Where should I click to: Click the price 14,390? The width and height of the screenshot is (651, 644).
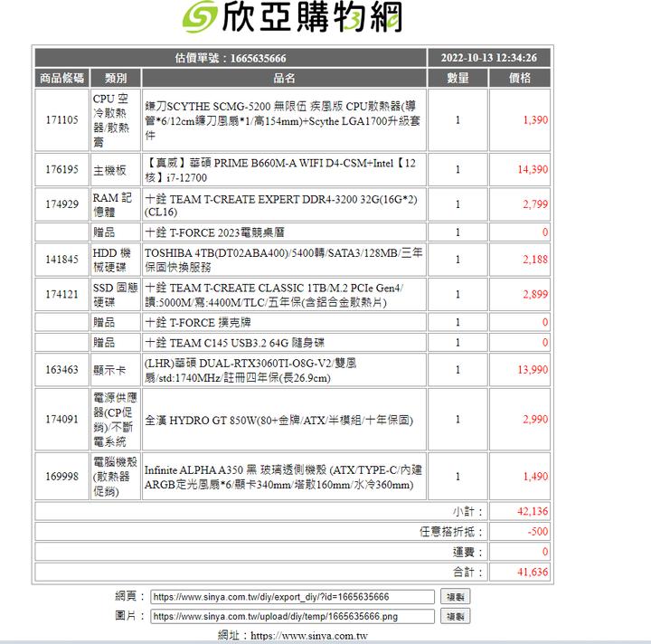coord(533,169)
